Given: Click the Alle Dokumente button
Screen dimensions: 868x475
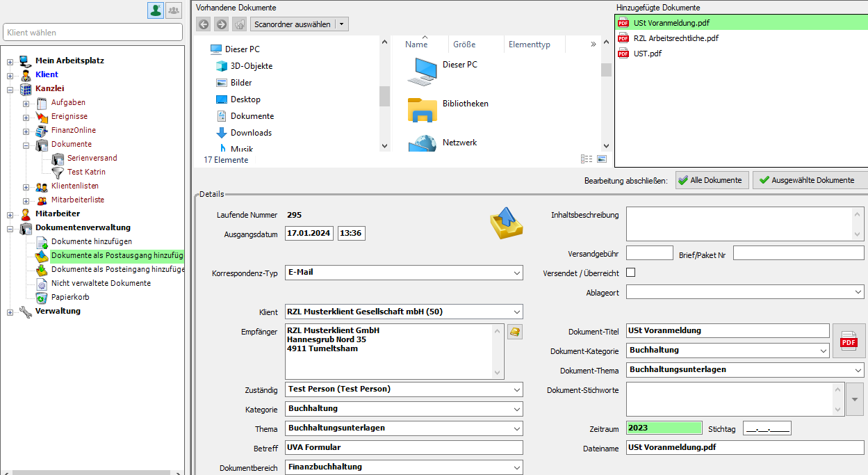Looking at the screenshot, I should click(x=712, y=180).
